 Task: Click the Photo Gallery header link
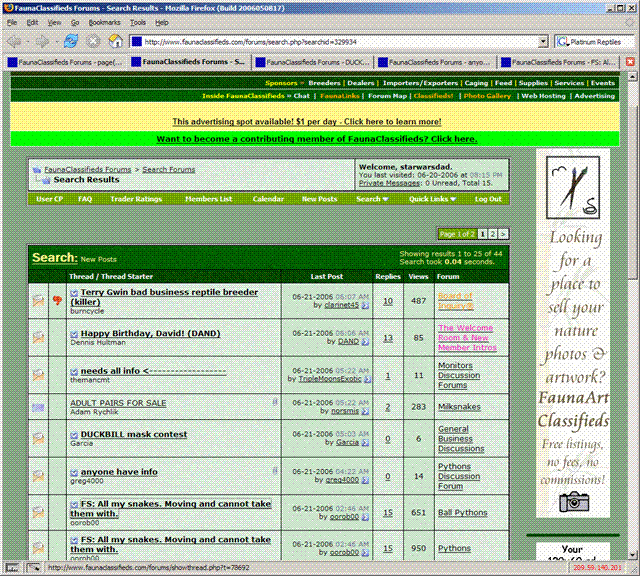[487, 96]
